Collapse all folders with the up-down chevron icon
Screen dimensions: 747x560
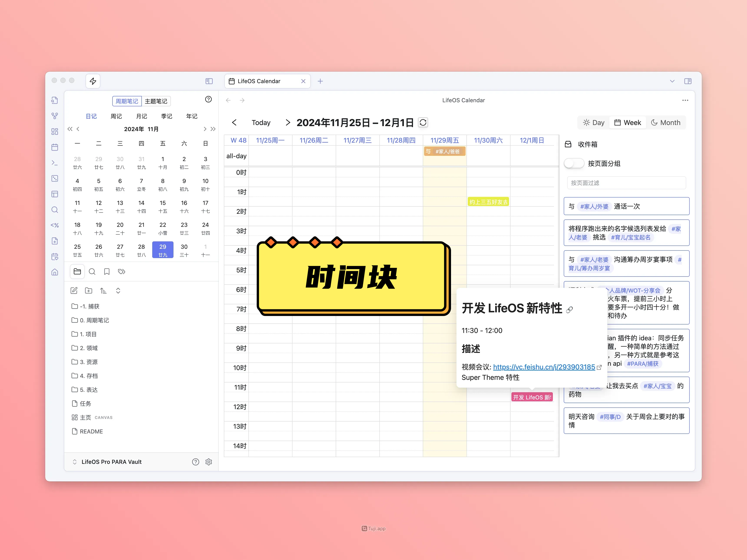click(x=118, y=291)
